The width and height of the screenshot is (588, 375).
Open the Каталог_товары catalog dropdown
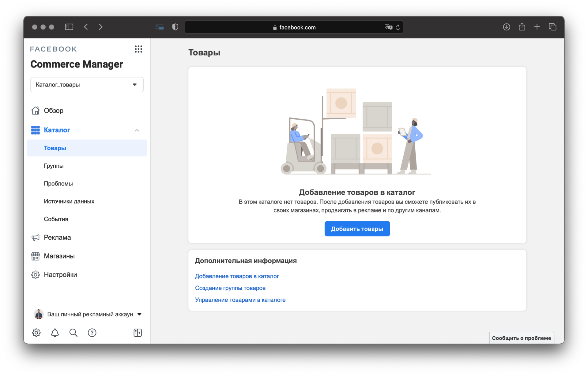tap(87, 85)
